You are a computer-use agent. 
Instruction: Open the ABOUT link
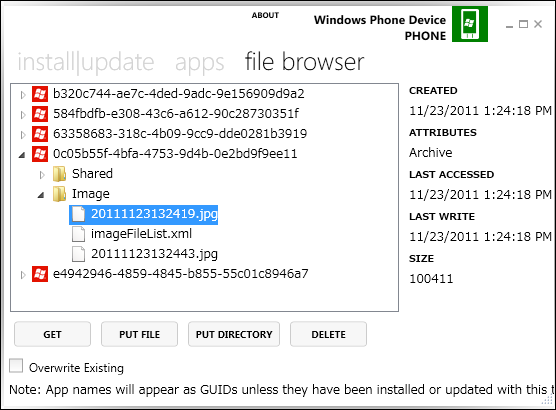(265, 15)
